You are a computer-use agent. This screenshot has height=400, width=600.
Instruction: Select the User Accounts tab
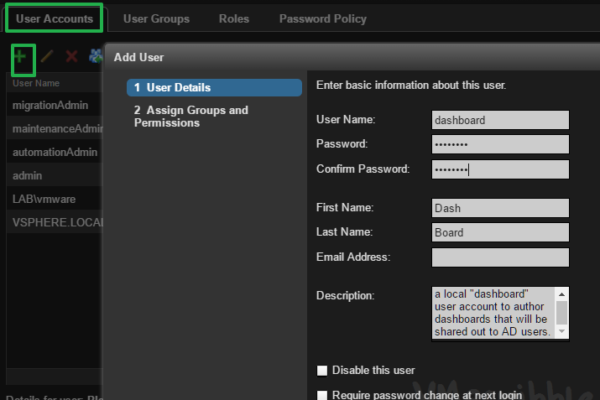tap(55, 19)
